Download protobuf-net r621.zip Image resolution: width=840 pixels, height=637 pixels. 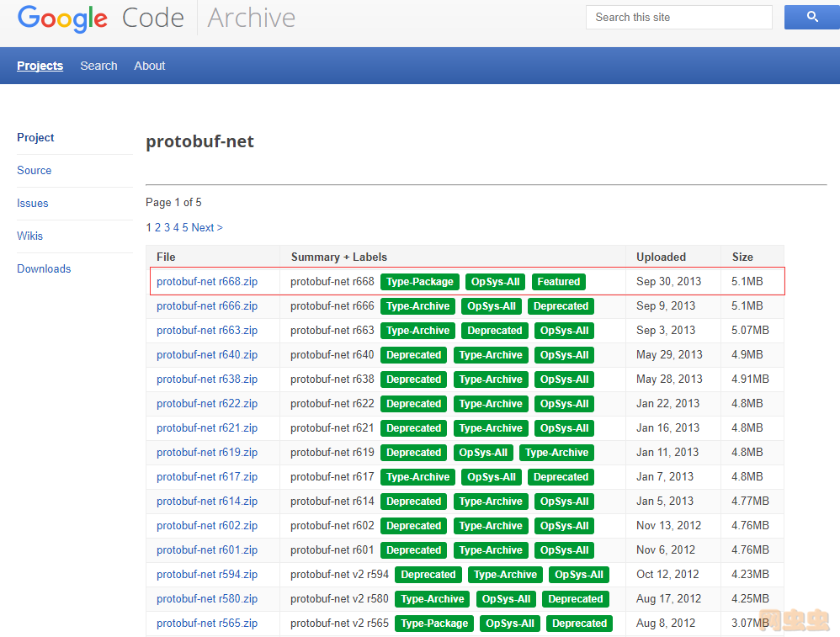pyautogui.click(x=207, y=428)
